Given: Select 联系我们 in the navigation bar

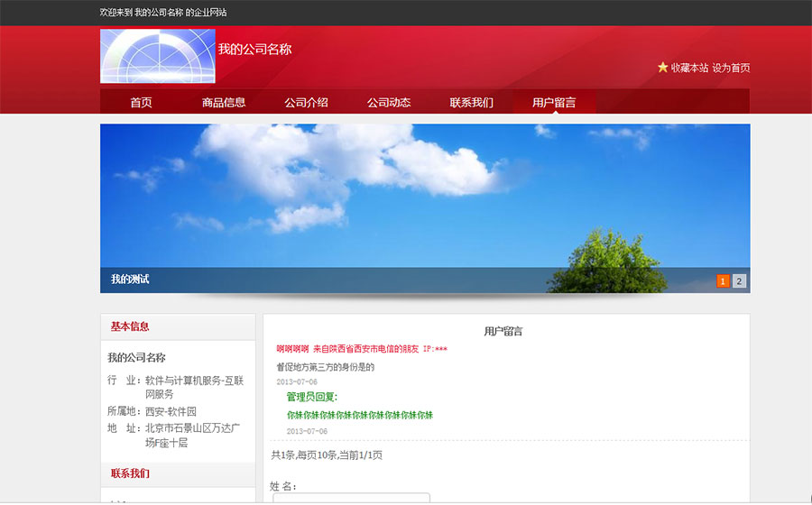Looking at the screenshot, I should click(471, 102).
